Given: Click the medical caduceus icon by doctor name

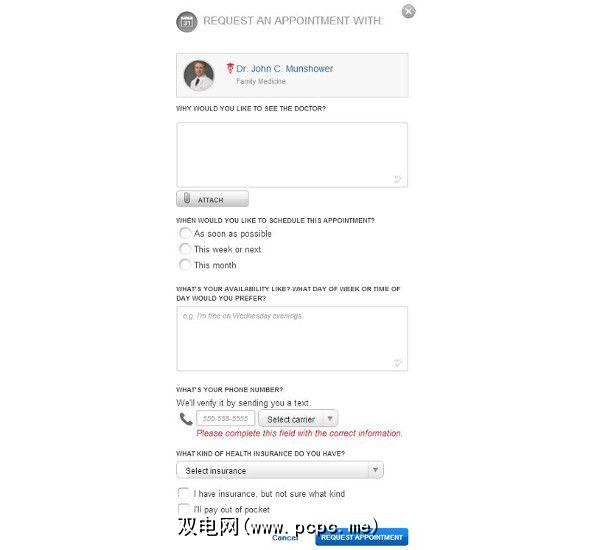Looking at the screenshot, I should [230, 69].
